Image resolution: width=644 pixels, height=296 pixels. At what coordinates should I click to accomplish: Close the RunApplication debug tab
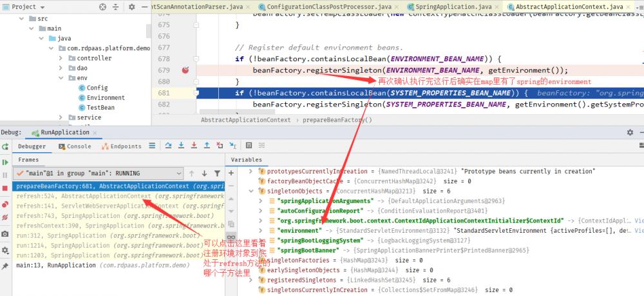coord(95,133)
